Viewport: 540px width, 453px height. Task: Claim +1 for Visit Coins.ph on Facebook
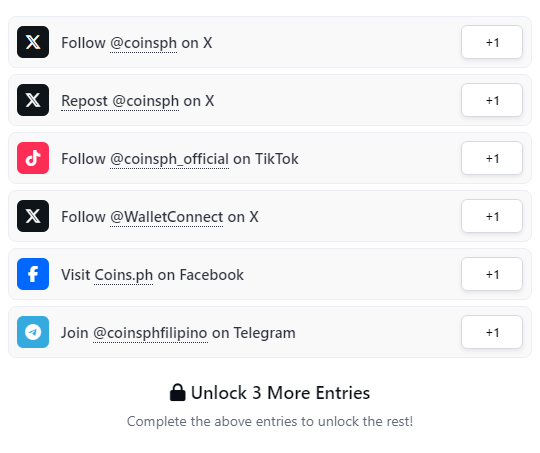coord(492,274)
